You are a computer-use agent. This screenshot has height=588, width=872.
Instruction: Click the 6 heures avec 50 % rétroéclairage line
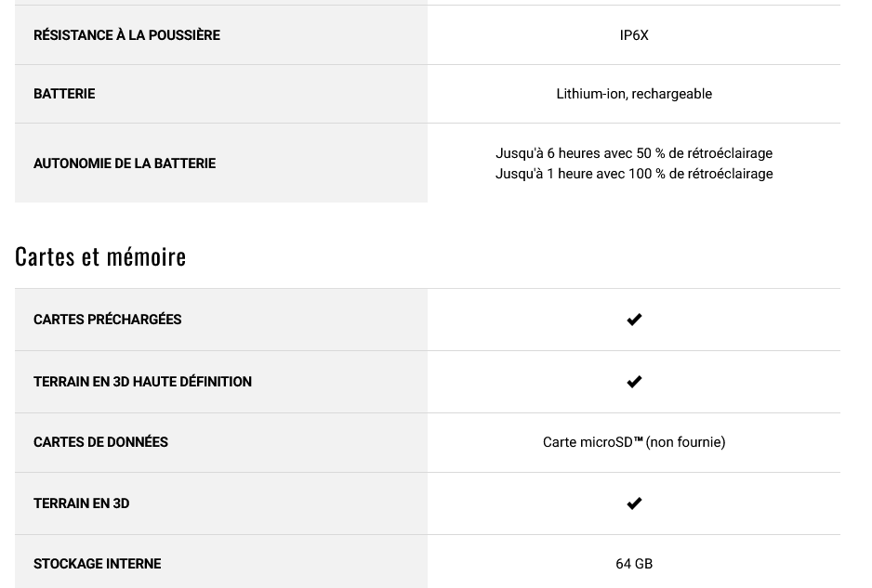(634, 153)
